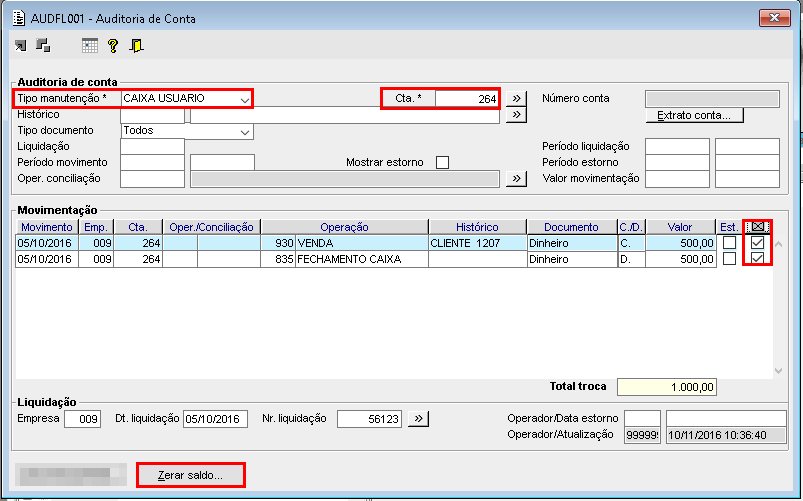This screenshot has height=501, width=803.
Task: Click the first Valor movimentação field
Action: [x=677, y=179]
